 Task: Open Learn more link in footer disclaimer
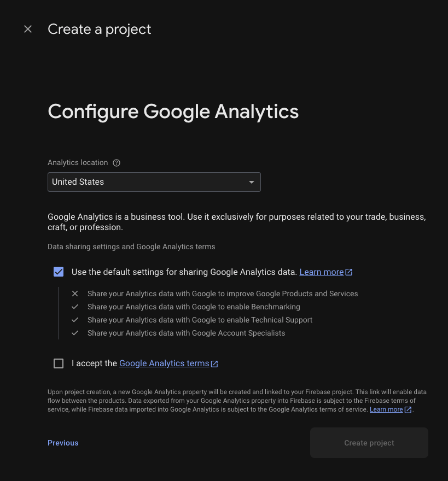[x=386, y=409]
